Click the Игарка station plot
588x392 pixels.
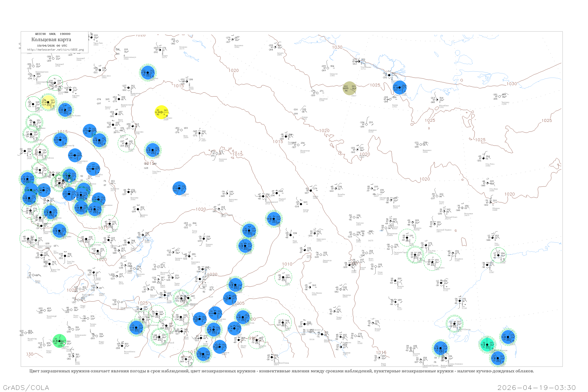pos(160,50)
